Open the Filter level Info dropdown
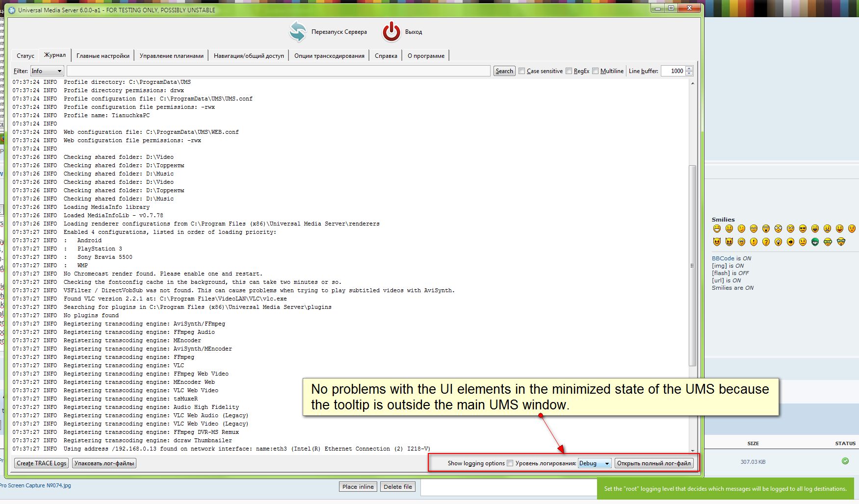 (x=47, y=71)
